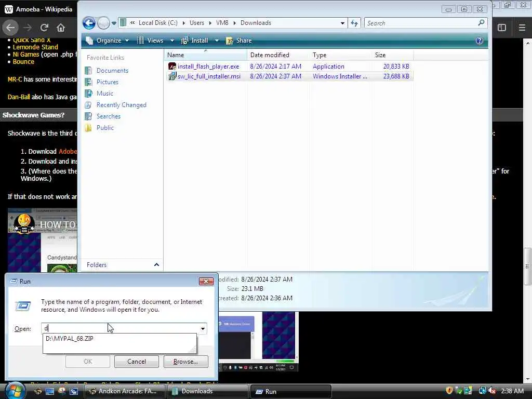The image size is (532, 399).
Task: Click the Music folder icon
Action: coord(88,94)
